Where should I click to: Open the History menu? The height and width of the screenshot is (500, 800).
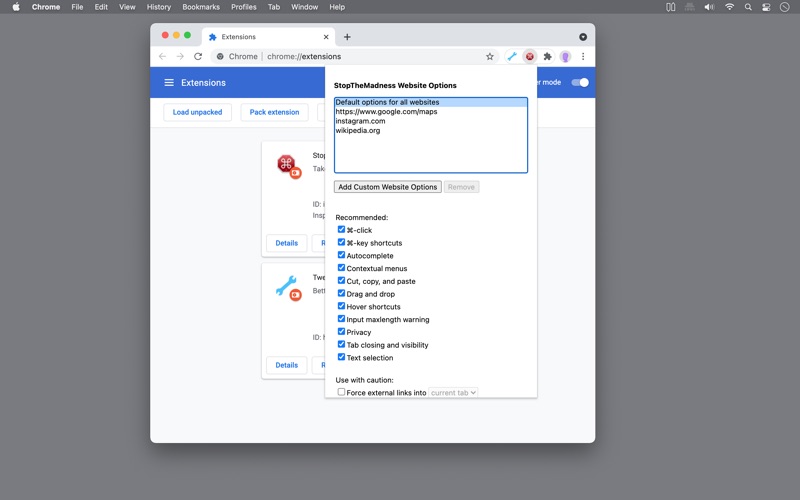coord(159,7)
